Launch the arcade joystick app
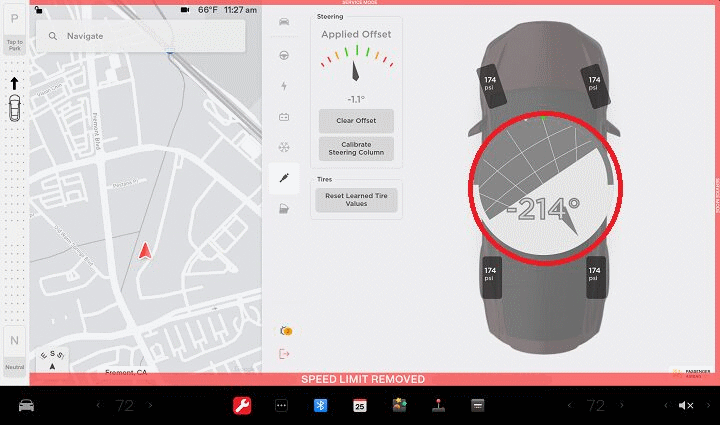This screenshot has height=425, width=720. pos(438,405)
